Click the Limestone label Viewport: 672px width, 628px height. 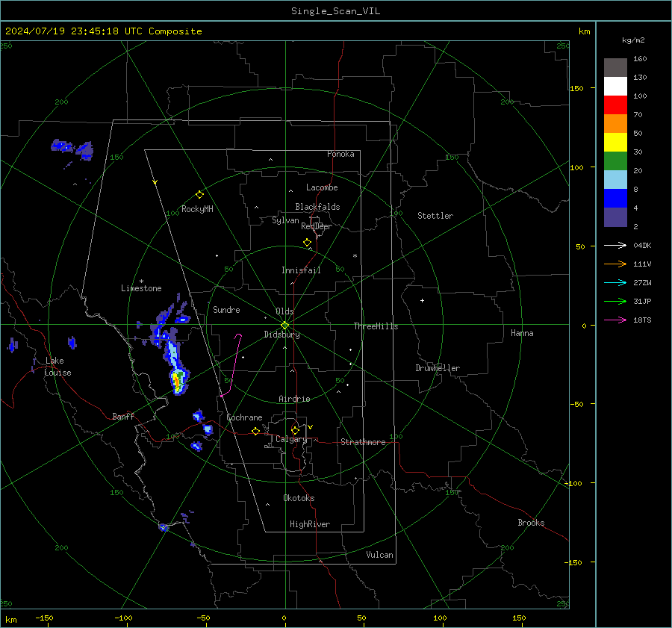(x=141, y=288)
